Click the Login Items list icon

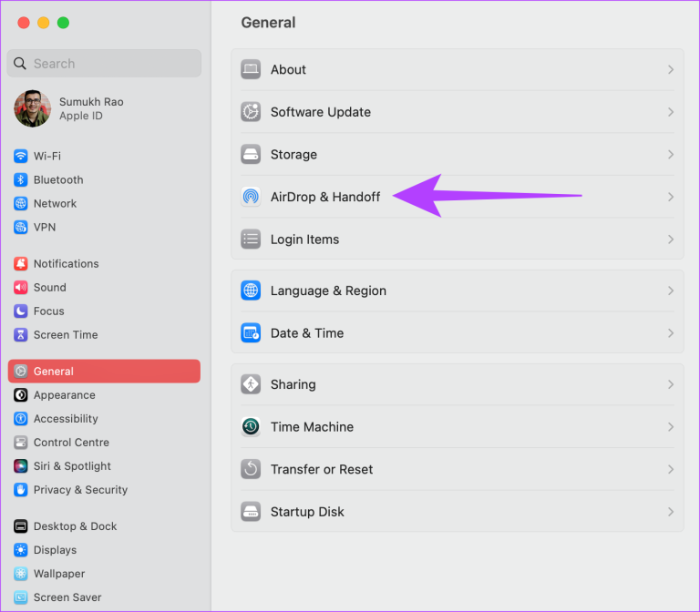(251, 240)
